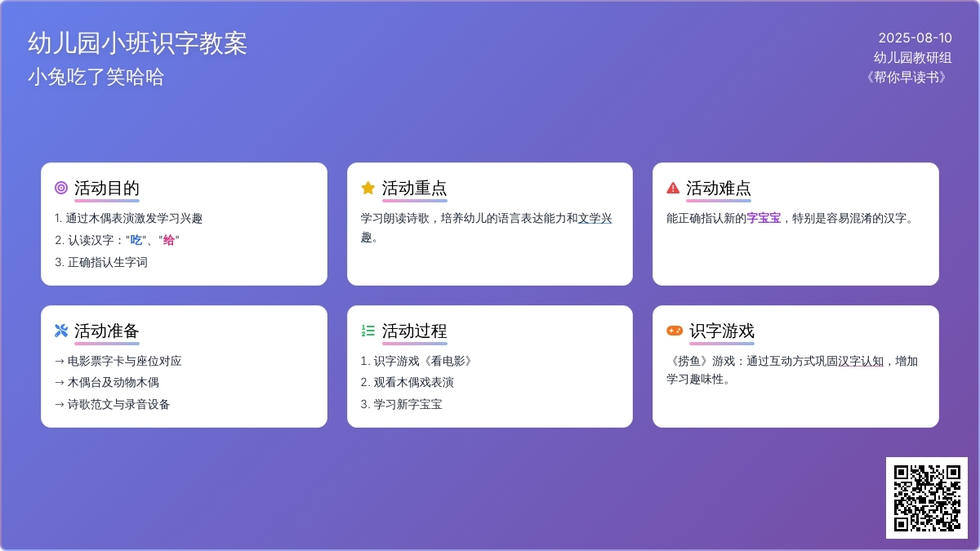This screenshot has height=551, width=980.
Task: Click the target icon beside 活动目的
Action: click(61, 188)
